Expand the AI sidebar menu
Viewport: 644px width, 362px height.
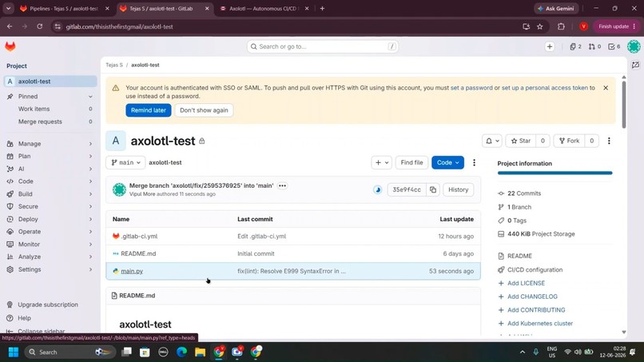pyautogui.click(x=50, y=169)
